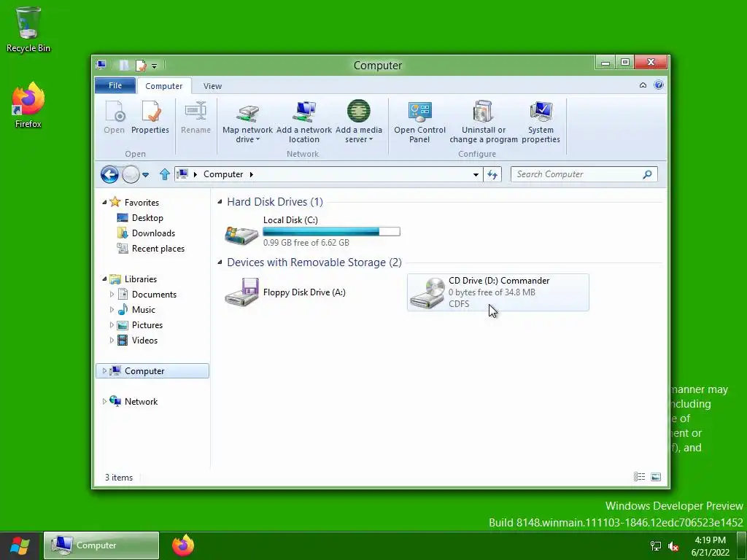Open the Quick Access Toolbar customize dropdown
747x560 pixels.
tap(155, 66)
